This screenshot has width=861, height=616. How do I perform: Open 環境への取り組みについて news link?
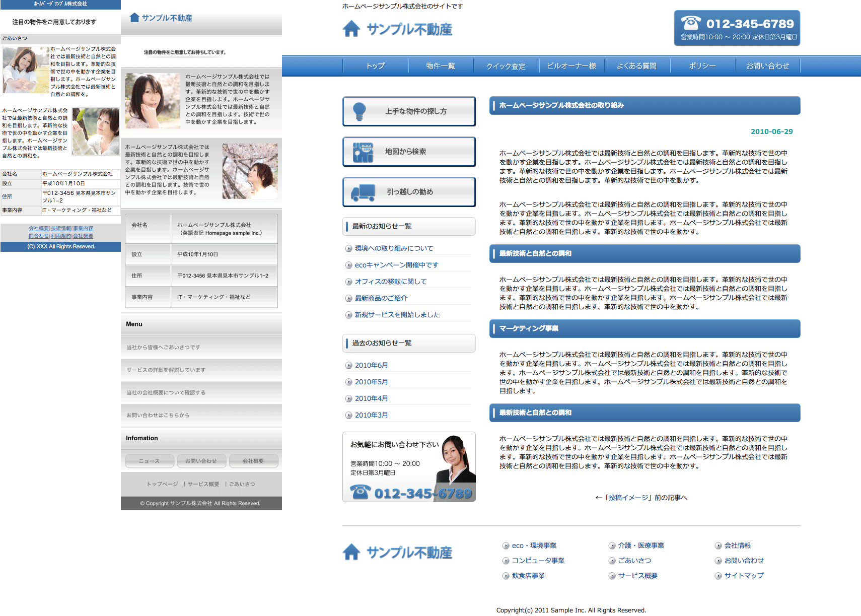pyautogui.click(x=394, y=248)
